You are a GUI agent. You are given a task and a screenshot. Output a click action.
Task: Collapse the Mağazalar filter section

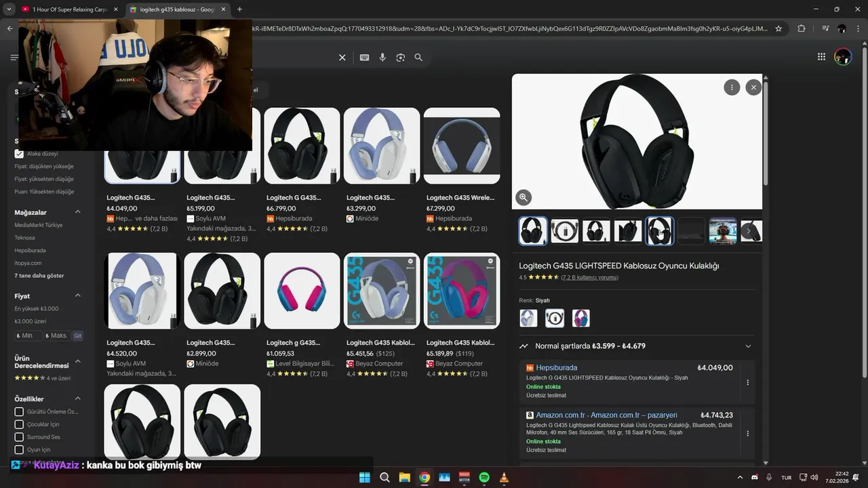point(77,212)
